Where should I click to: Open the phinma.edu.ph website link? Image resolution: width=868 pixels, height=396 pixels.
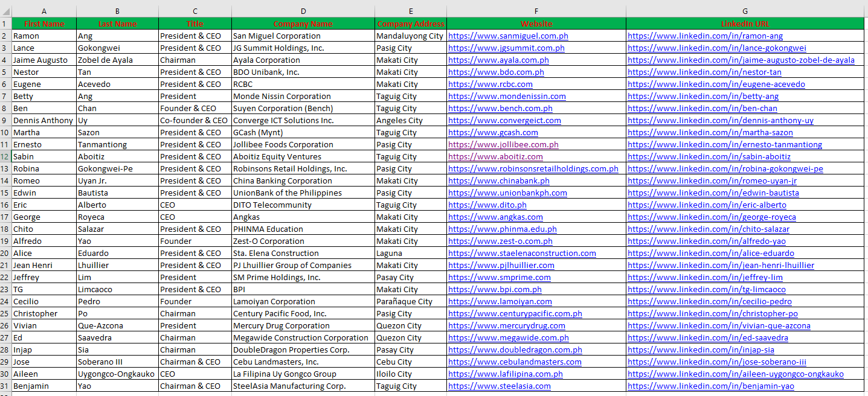coord(503,229)
